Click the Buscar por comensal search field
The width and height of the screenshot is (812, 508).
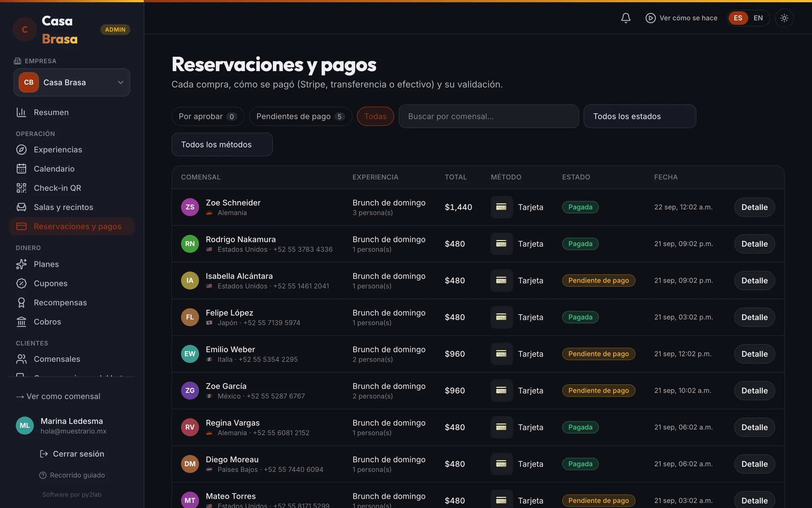pos(489,116)
